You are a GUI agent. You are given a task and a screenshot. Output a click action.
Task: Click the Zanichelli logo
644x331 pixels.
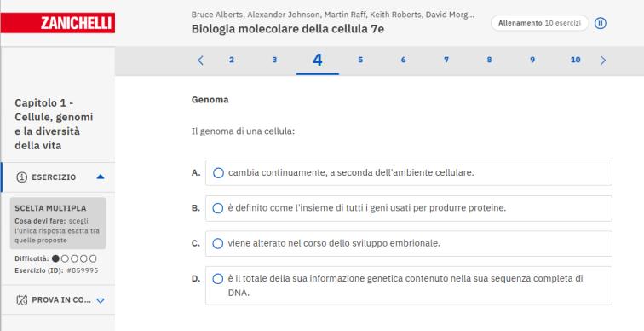[58, 23]
